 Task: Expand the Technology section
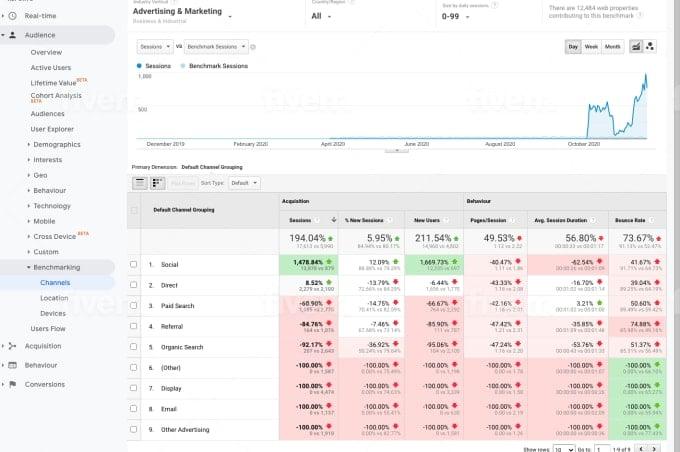click(x=52, y=206)
